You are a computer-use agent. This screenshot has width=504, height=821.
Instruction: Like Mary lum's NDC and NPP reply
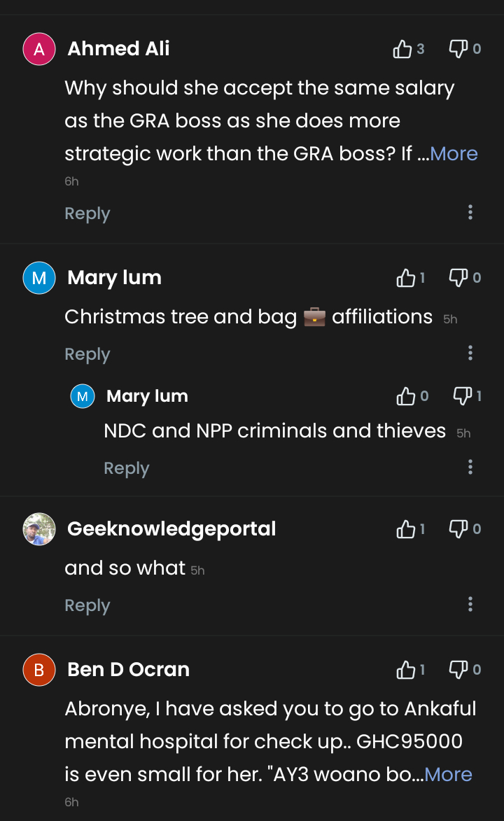(405, 397)
